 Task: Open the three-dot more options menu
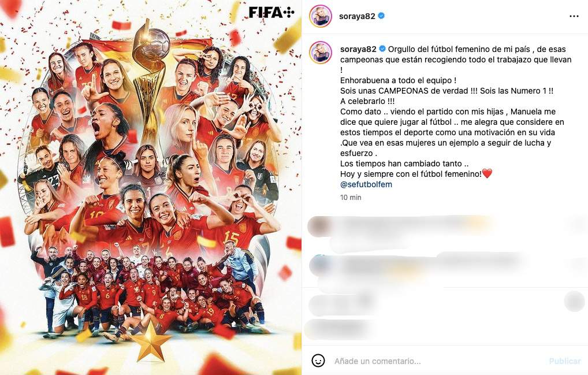(574, 16)
